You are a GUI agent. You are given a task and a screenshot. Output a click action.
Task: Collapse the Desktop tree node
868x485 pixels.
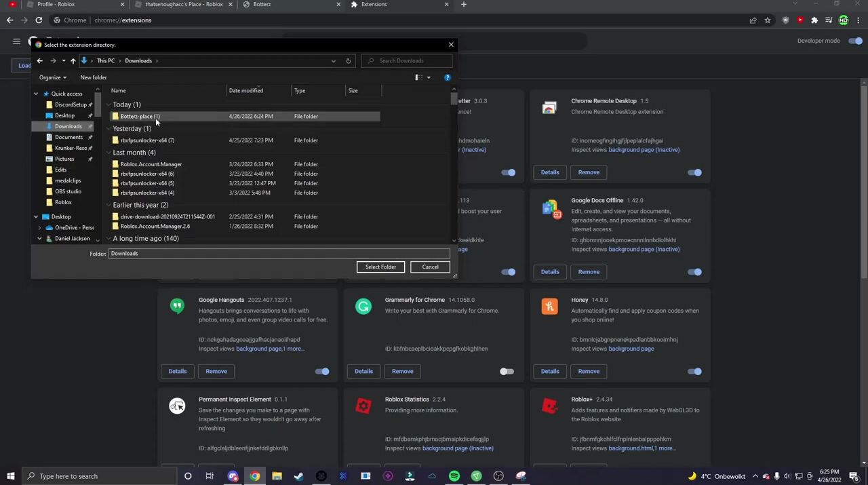tap(36, 217)
